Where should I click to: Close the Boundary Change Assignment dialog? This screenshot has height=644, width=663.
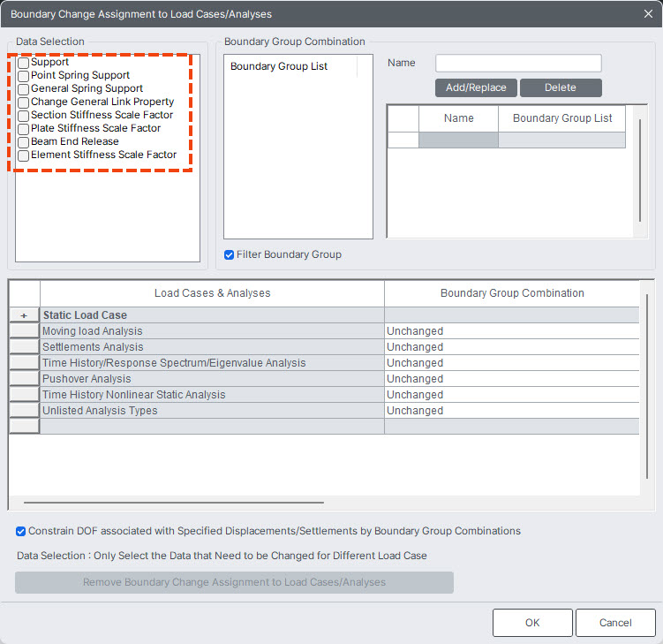[x=648, y=13]
